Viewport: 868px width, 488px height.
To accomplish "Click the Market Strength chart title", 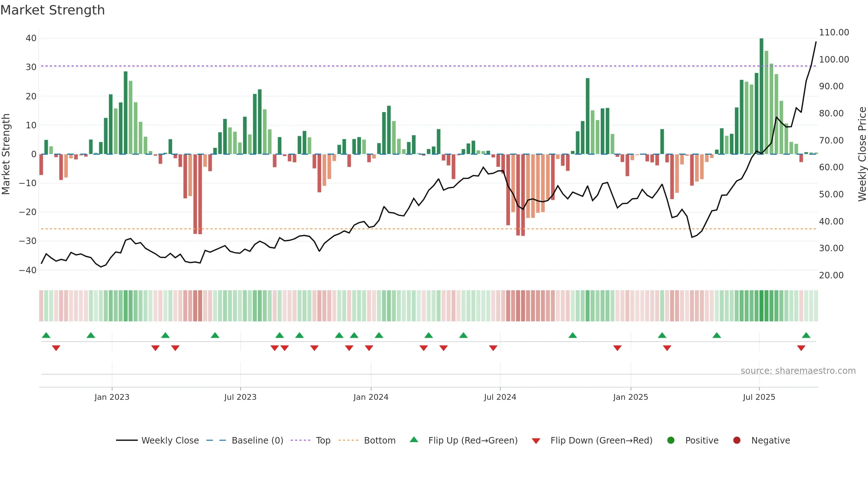I will [52, 10].
